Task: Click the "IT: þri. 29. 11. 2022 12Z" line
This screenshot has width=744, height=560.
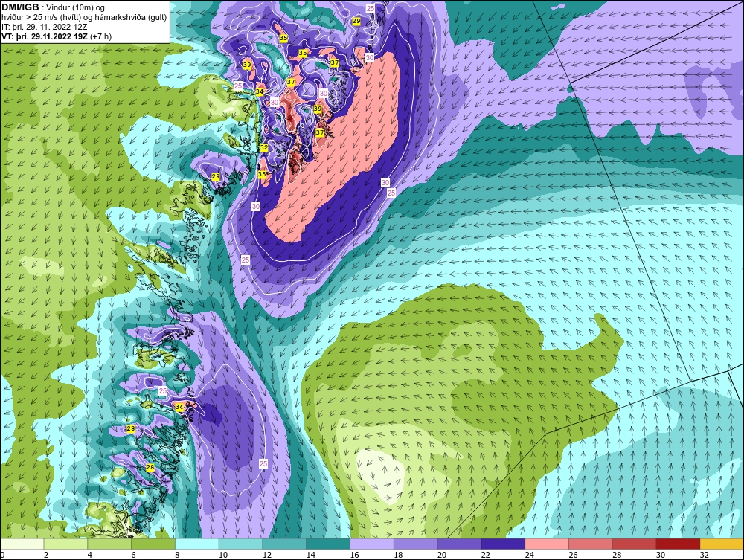Action: tap(45, 27)
